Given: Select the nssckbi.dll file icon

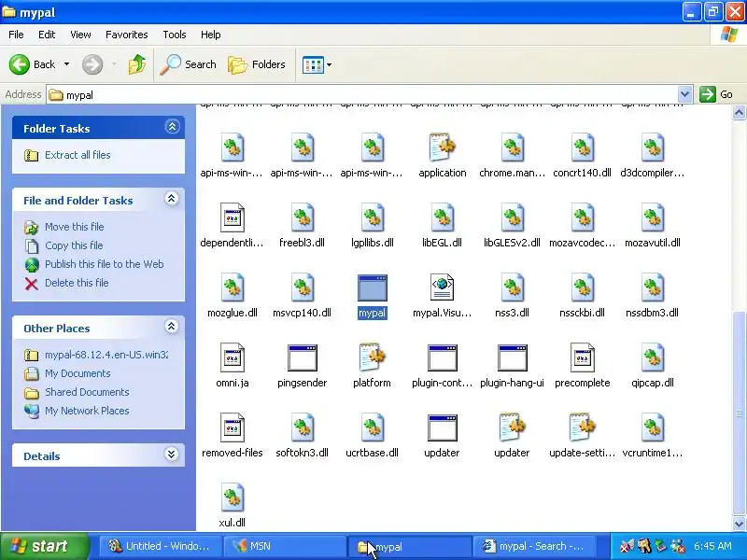Looking at the screenshot, I should click(582, 287).
